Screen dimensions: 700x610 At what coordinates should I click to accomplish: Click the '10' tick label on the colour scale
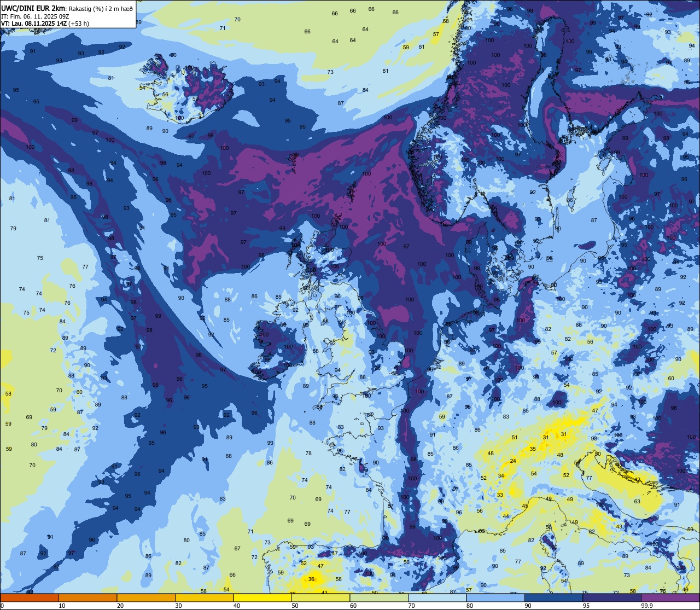pos(62,606)
